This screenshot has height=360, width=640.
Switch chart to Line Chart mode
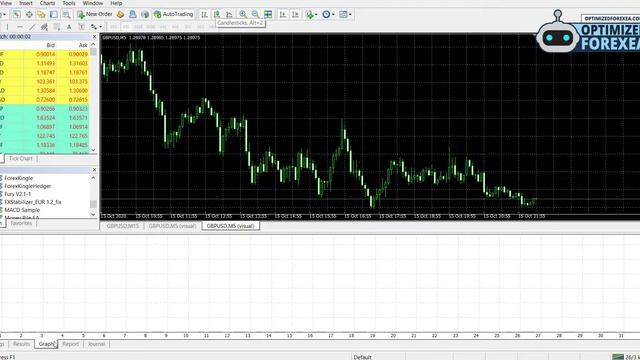click(229, 14)
